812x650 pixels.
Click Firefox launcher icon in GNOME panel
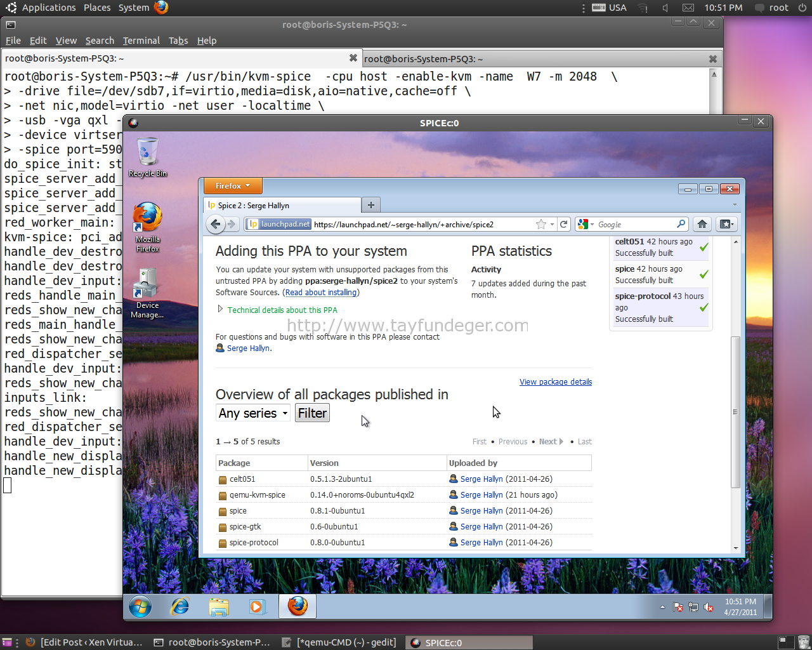click(x=161, y=8)
